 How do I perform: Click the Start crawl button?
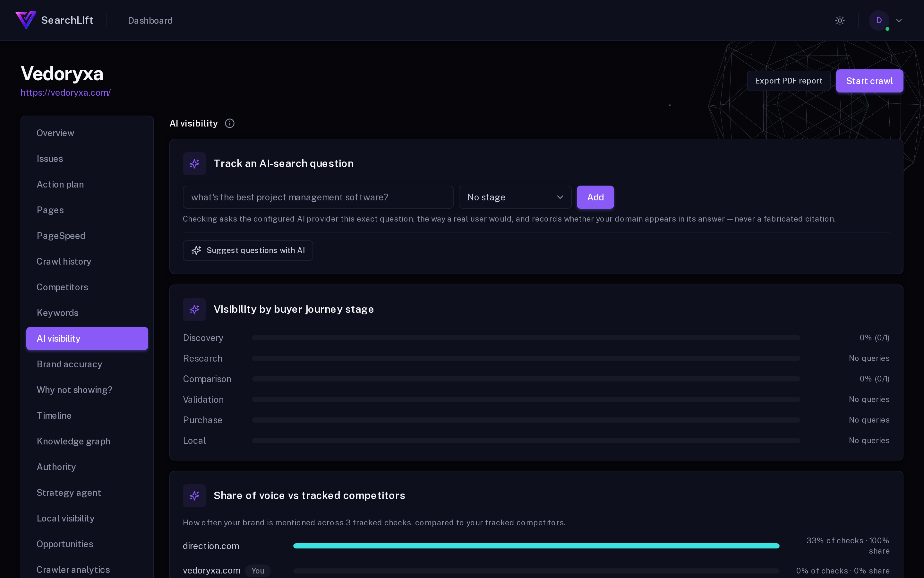pos(869,81)
